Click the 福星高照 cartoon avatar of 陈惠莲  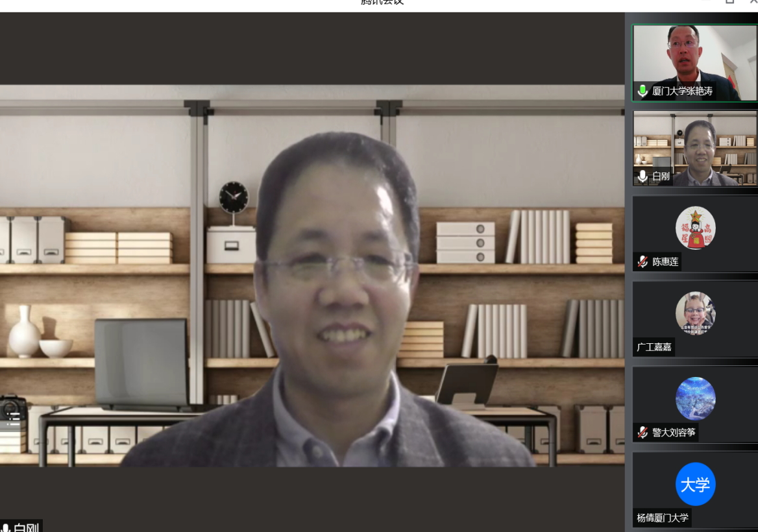[695, 228]
